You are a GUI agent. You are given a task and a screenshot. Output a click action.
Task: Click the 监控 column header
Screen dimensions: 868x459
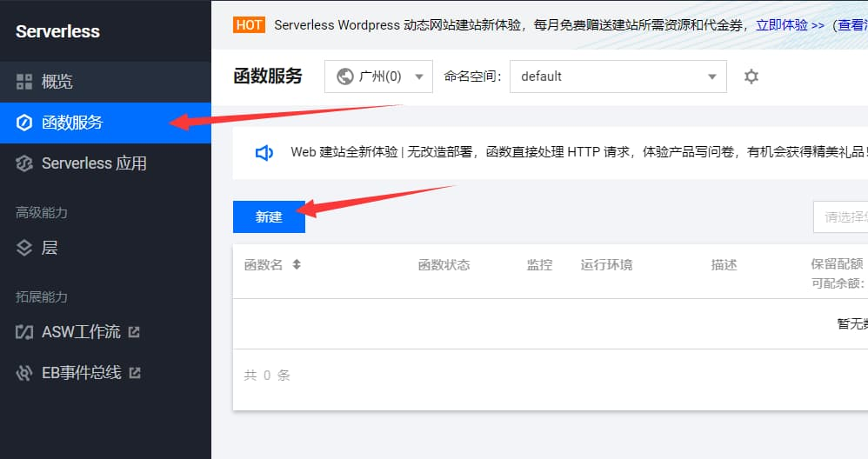click(539, 265)
